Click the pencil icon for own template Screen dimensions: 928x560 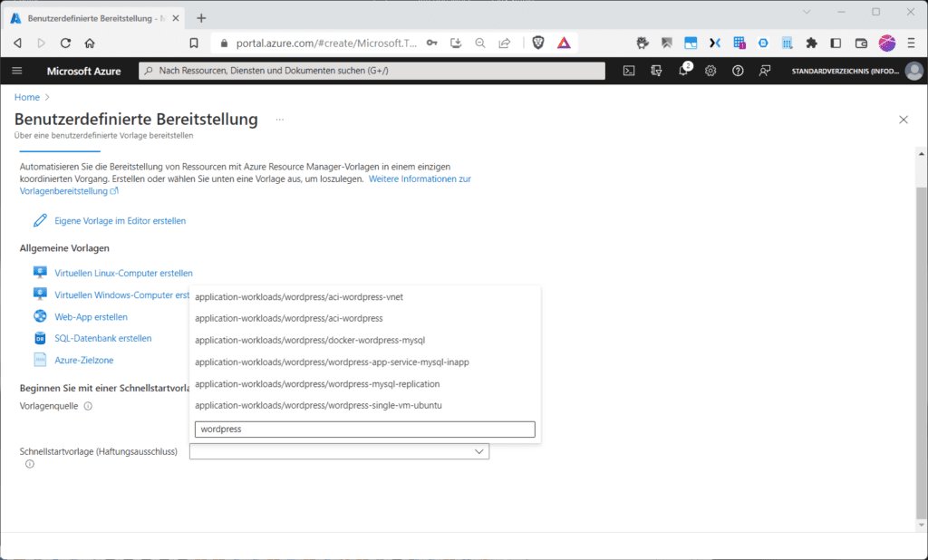[x=40, y=220]
